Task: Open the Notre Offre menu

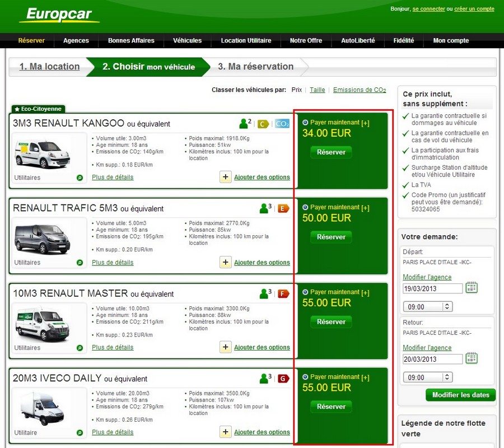Action: [306, 40]
